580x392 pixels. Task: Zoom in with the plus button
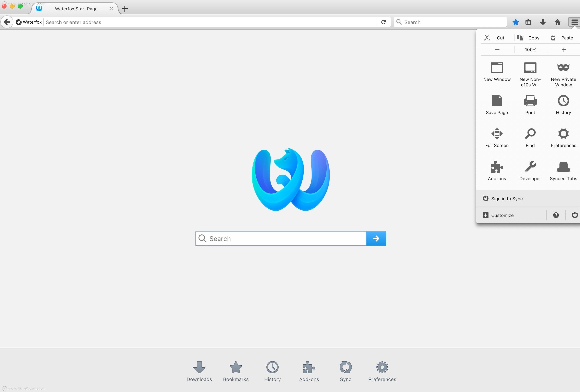tap(564, 50)
